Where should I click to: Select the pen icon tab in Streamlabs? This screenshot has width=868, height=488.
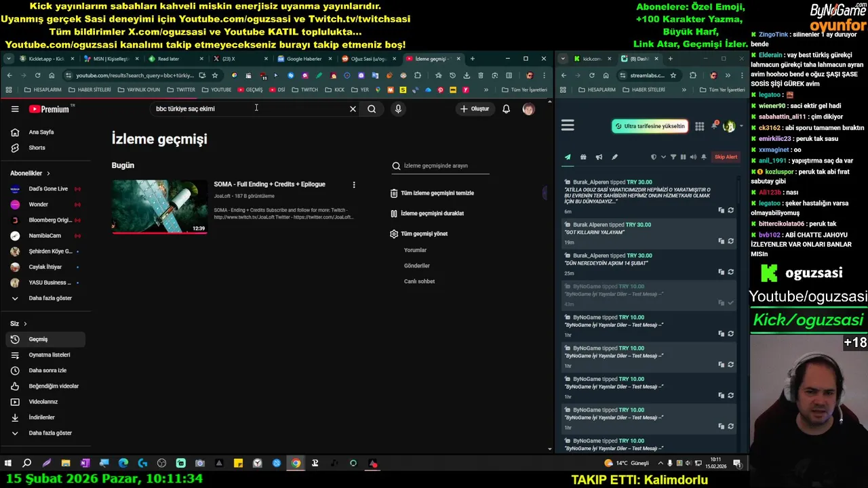pyautogui.click(x=614, y=157)
